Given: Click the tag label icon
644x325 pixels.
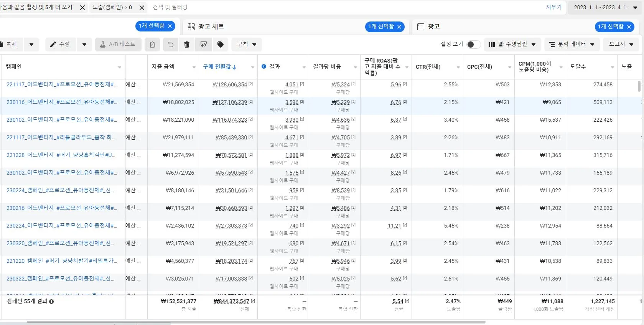Looking at the screenshot, I should tap(221, 45).
